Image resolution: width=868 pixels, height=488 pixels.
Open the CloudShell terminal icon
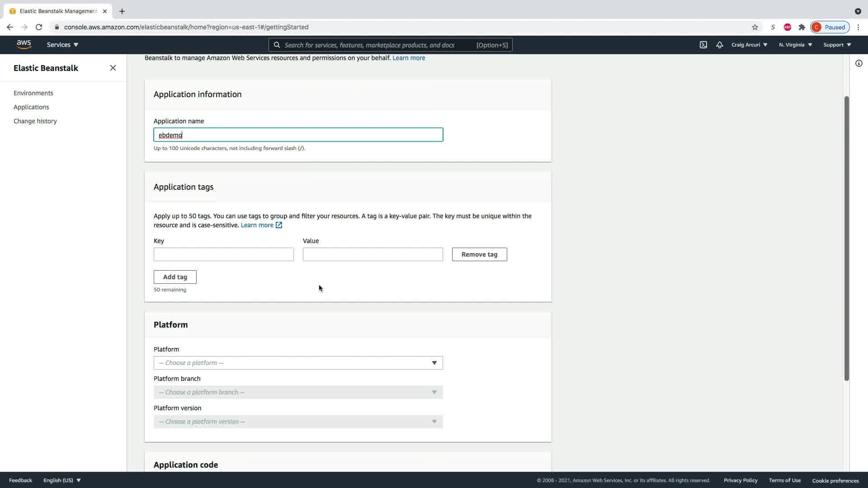pyautogui.click(x=703, y=45)
